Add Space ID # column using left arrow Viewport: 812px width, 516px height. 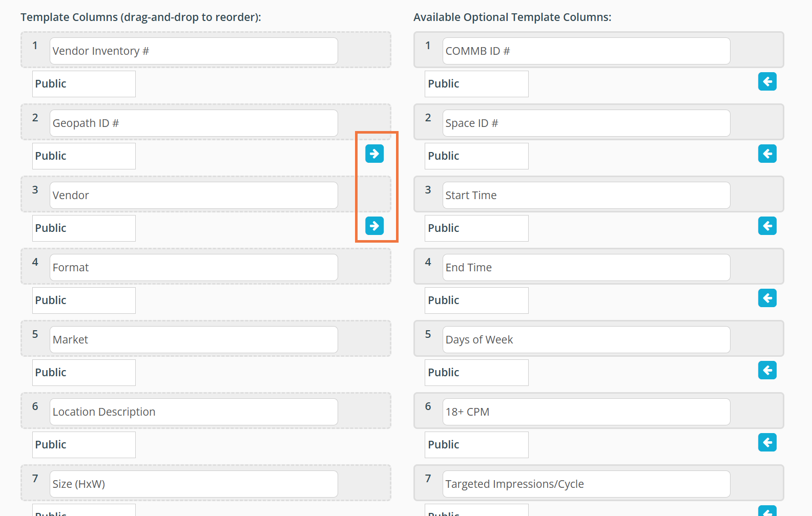click(767, 154)
